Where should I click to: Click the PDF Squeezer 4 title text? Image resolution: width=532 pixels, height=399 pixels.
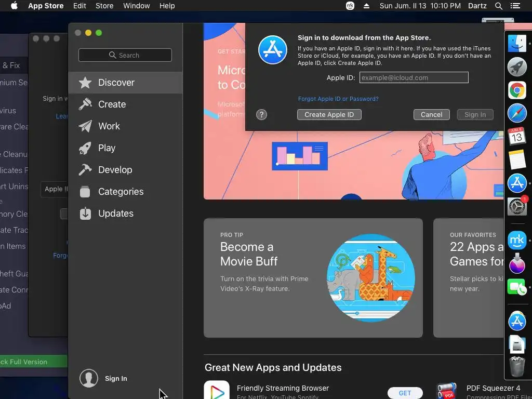pyautogui.click(x=494, y=388)
